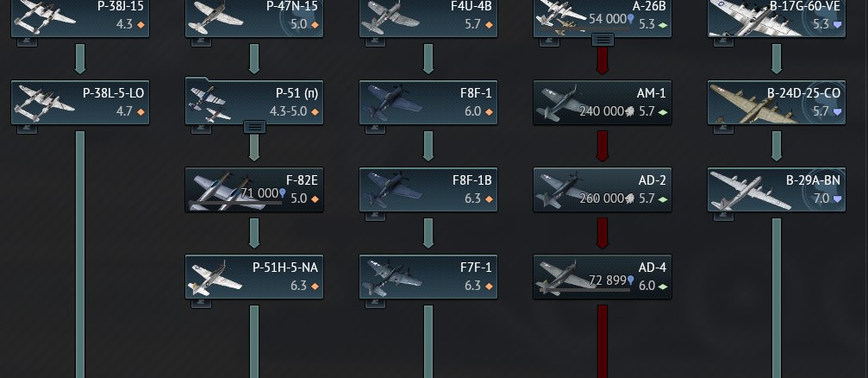The image size is (868, 378).
Task: Click research points bulb icon on F-82E
Action: point(283,192)
